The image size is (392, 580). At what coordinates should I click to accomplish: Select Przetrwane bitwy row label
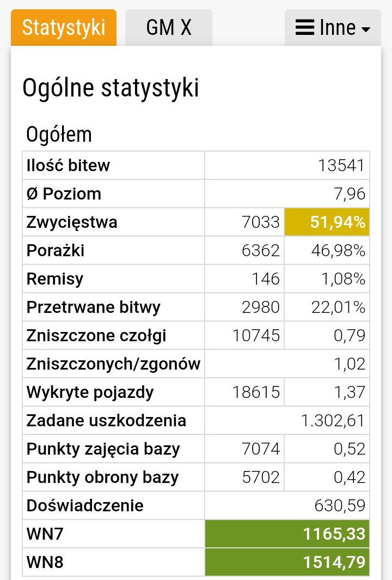click(x=94, y=307)
